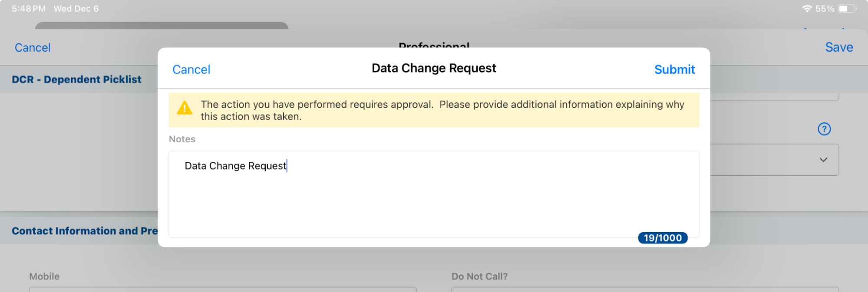Expand the picklist dropdown chevron

pyautogui.click(x=823, y=160)
